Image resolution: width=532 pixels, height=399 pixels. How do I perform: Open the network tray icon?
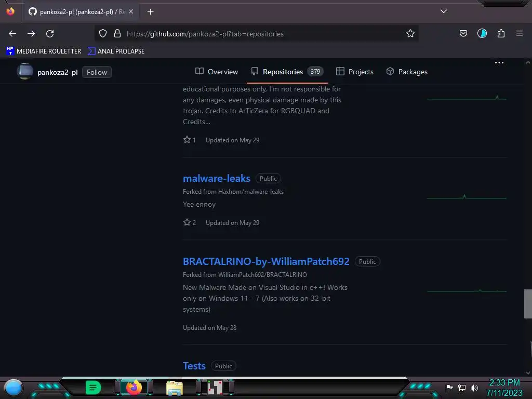coord(462,388)
